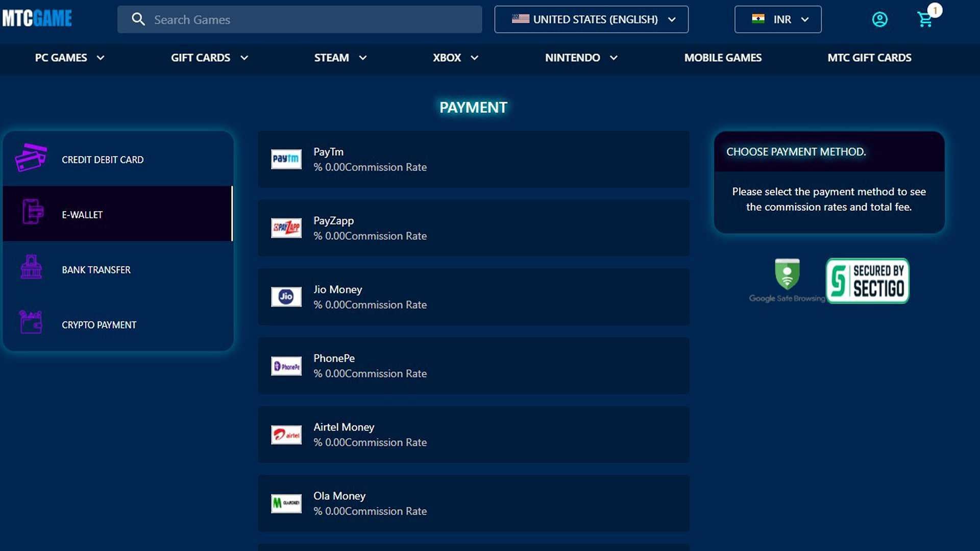The height and width of the screenshot is (551, 980).
Task: Open the user account icon
Action: click(879, 19)
